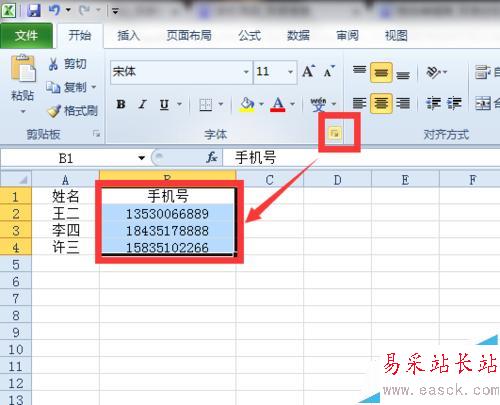Screen dimensions: 500x405
Task: Click the Decrease Font Size icon
Action: (x=329, y=71)
